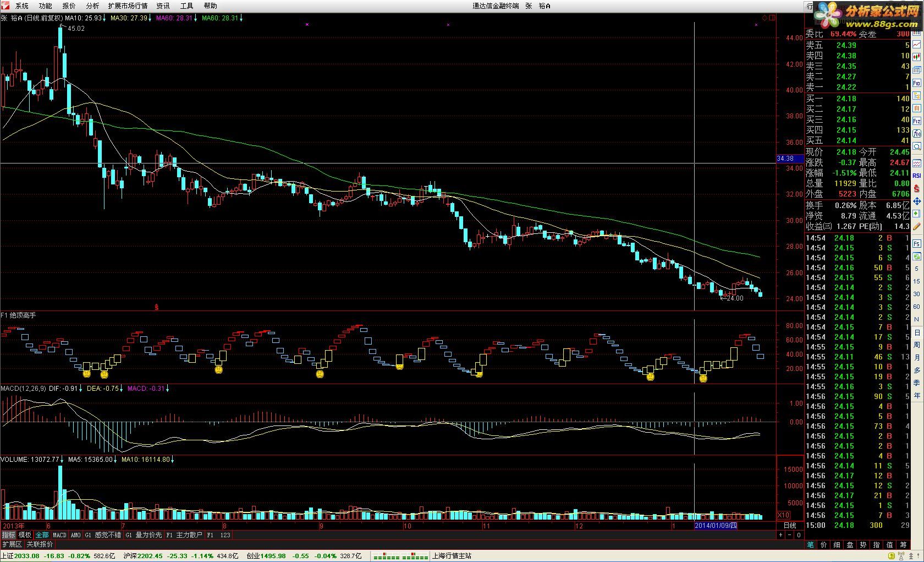The width and height of the screenshot is (924, 562).
Task: Switch to 指 index tab
Action: click(876, 545)
